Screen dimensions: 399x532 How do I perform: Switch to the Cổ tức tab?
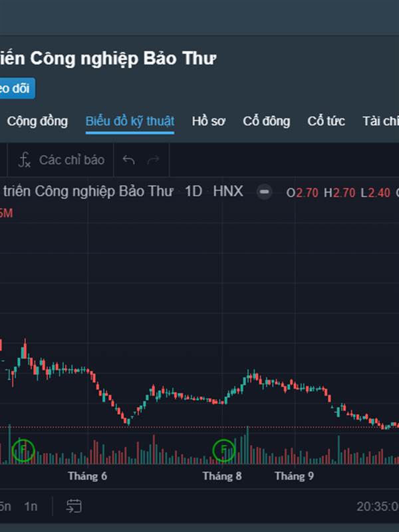(x=326, y=121)
